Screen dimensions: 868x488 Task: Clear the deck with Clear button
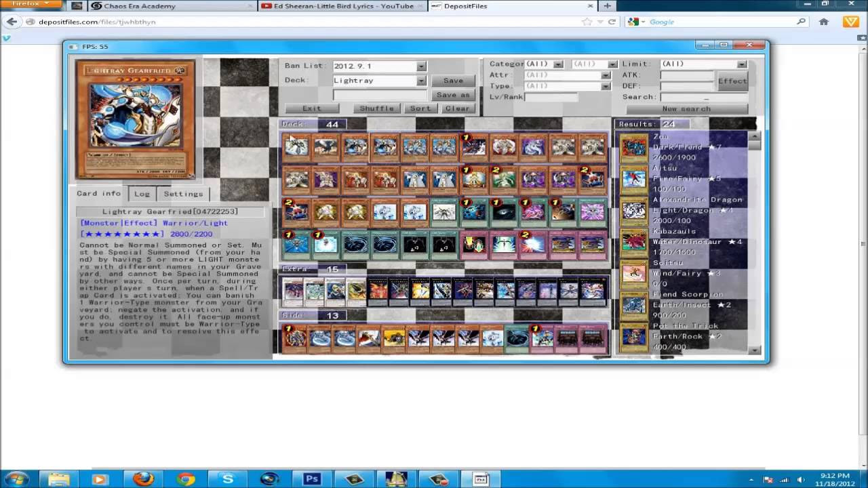pyautogui.click(x=457, y=108)
